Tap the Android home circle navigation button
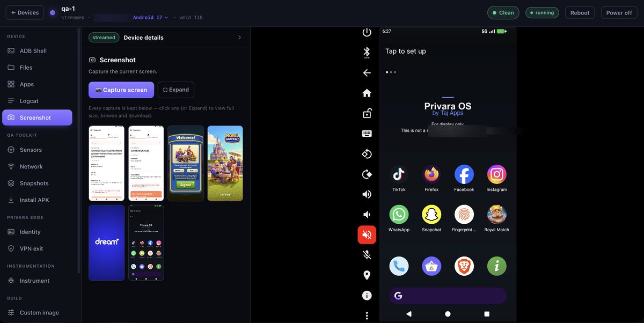This screenshot has height=323, width=644. [448, 314]
